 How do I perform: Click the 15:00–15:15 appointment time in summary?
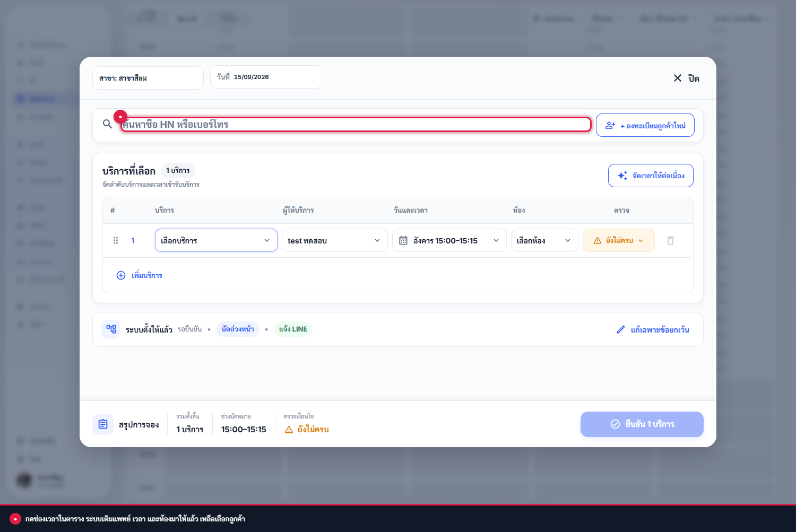(244, 430)
